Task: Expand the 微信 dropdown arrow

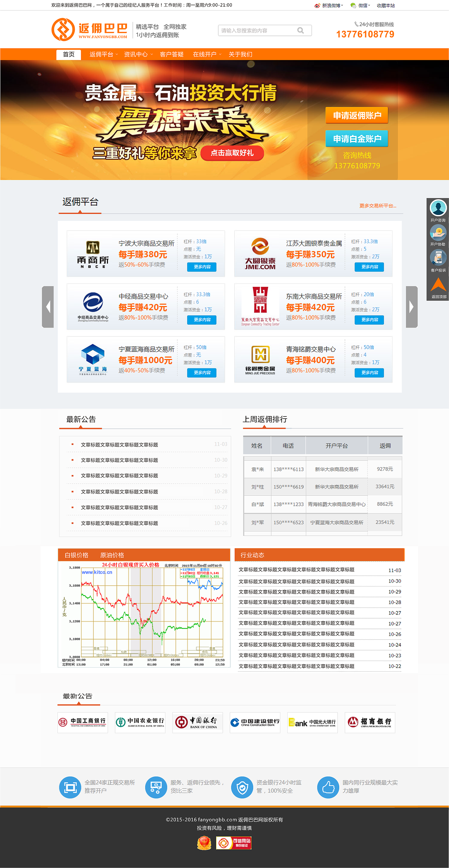Action: click(369, 5)
